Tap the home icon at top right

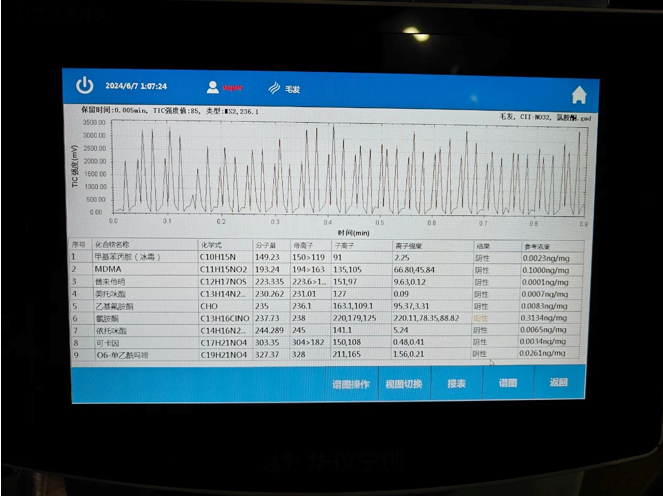tap(578, 95)
